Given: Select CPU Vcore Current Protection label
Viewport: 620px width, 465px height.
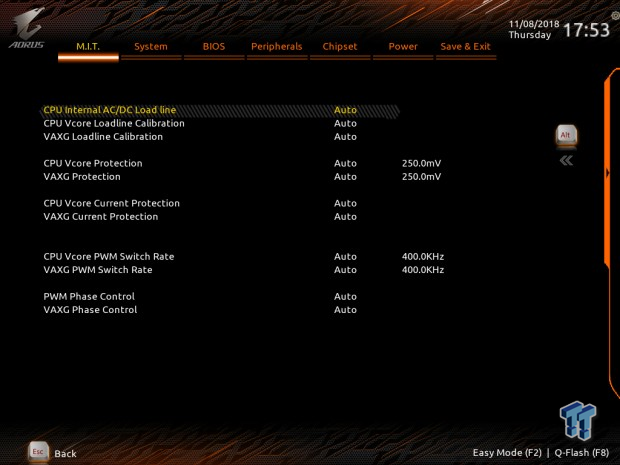Looking at the screenshot, I should point(112,203).
